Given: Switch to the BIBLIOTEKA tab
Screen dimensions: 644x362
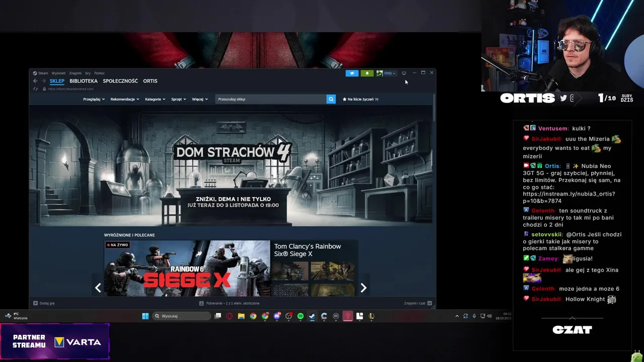Looking at the screenshot, I should [x=84, y=81].
